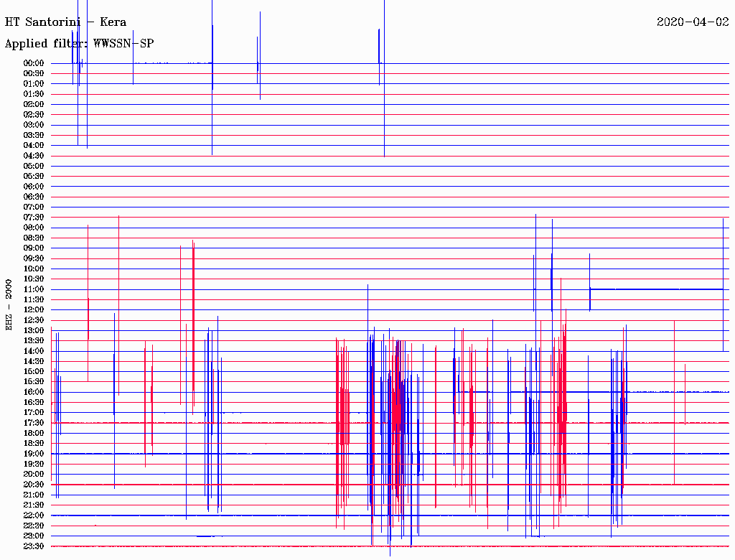Click the 08:00 time label
This screenshot has height=560, width=735.
point(34,228)
